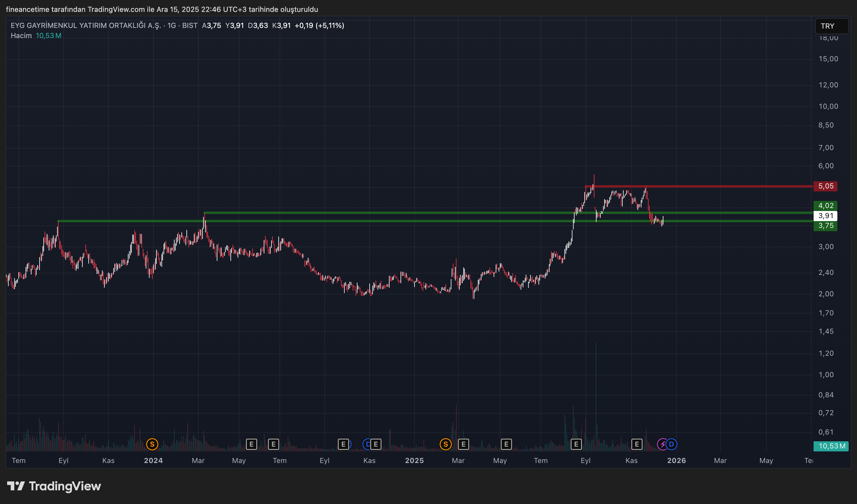Image resolution: width=857 pixels, height=504 pixels.
Task: Click the Hacim volume indicator label
Action: [x=21, y=36]
